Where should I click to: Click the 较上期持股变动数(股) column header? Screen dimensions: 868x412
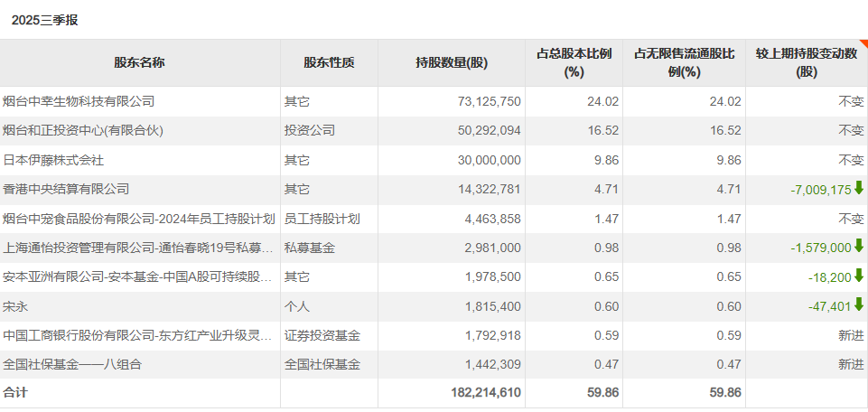807,62
